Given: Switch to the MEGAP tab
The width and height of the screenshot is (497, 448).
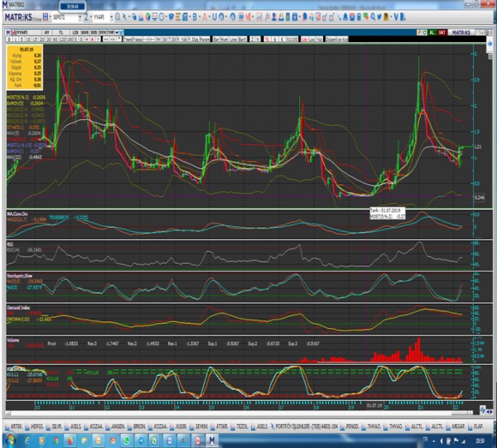Looking at the screenshot, I should point(455,426).
